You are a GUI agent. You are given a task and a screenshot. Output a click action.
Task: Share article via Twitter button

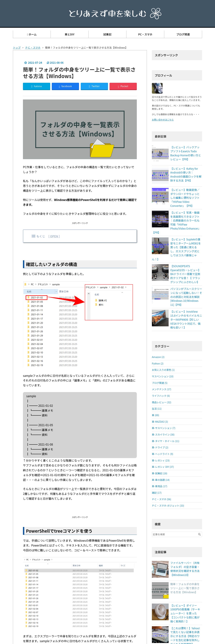click(94, 86)
